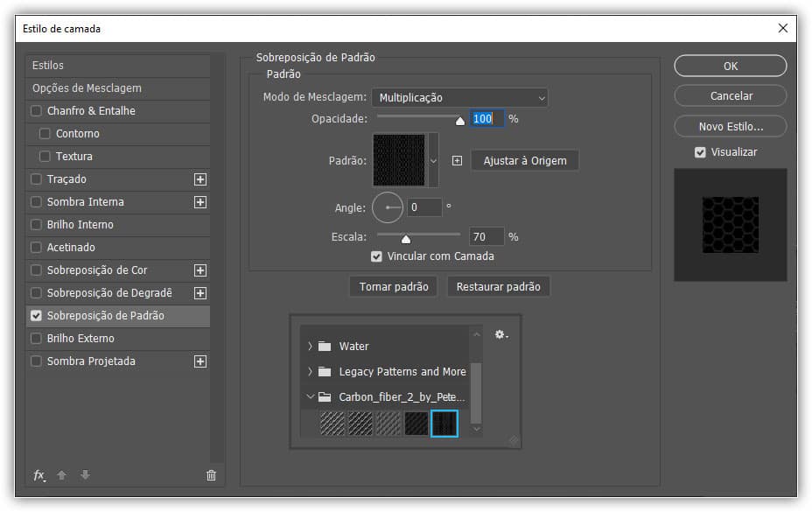Open pattern picker gear settings menu
The image size is (812, 512).
tap(500, 334)
